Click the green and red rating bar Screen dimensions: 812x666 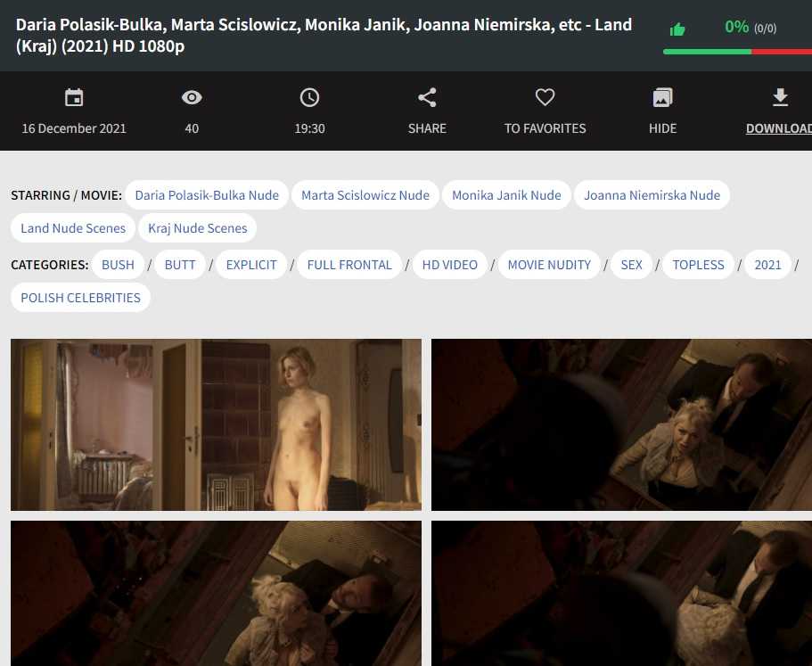737,52
